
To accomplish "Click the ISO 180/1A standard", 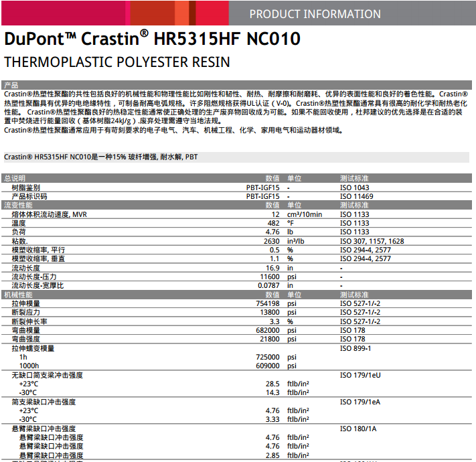I will (358, 429).
